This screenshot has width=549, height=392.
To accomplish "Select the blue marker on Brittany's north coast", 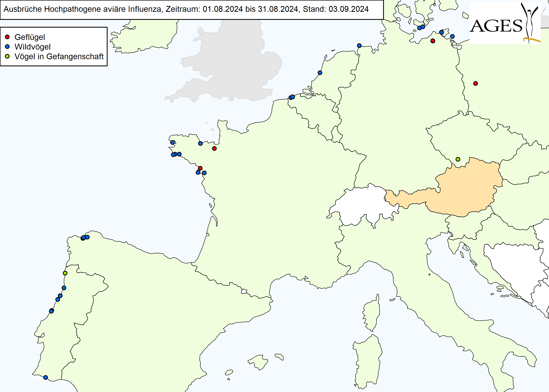I will point(200,143).
